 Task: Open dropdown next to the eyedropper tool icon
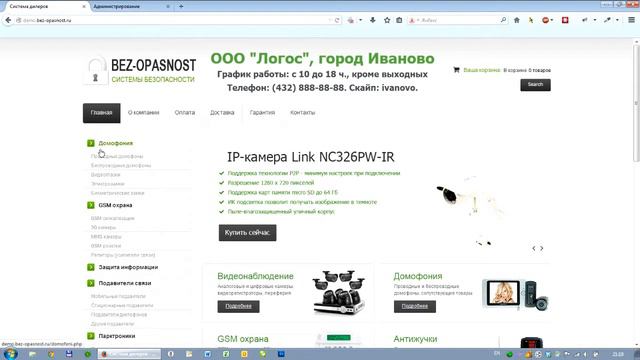[617, 20]
